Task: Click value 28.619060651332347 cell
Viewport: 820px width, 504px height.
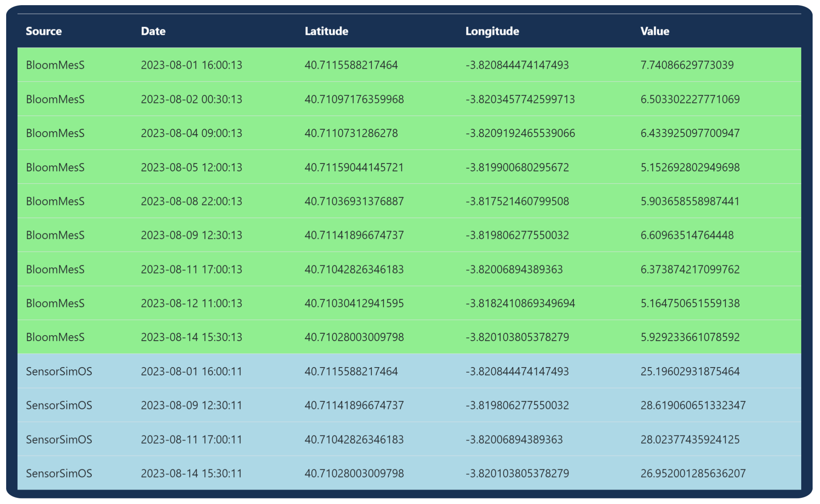Action: [x=693, y=405]
